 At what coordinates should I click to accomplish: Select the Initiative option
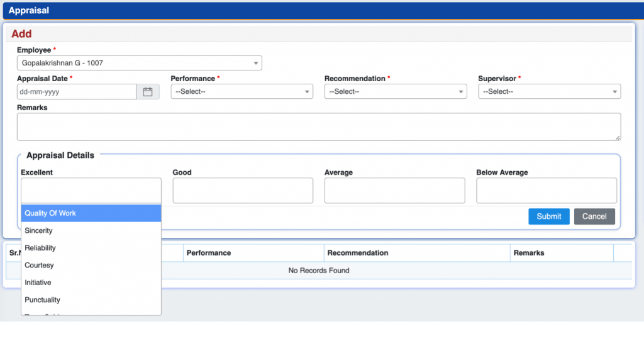38,283
